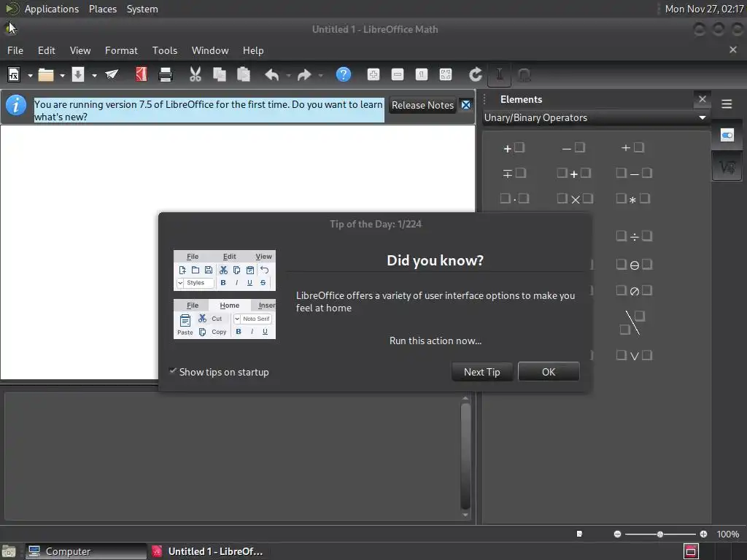Insert the a*b asterisk multiplication element
This screenshot has height=560, width=747.
tap(632, 199)
